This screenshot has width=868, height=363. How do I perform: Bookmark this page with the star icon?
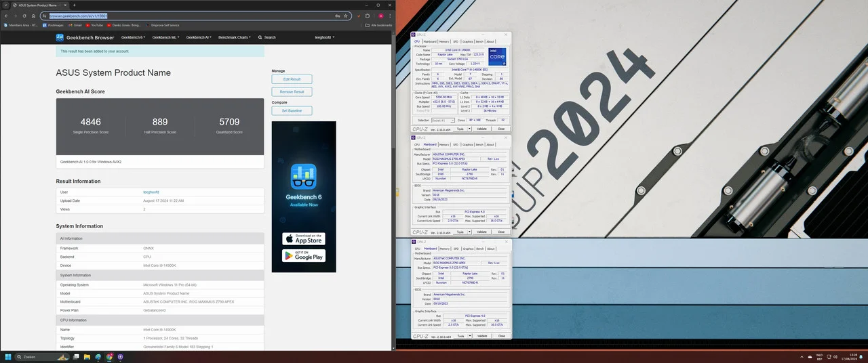click(346, 16)
